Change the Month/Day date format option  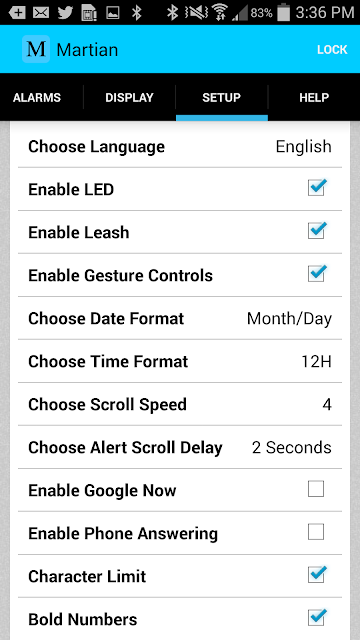(x=180, y=318)
